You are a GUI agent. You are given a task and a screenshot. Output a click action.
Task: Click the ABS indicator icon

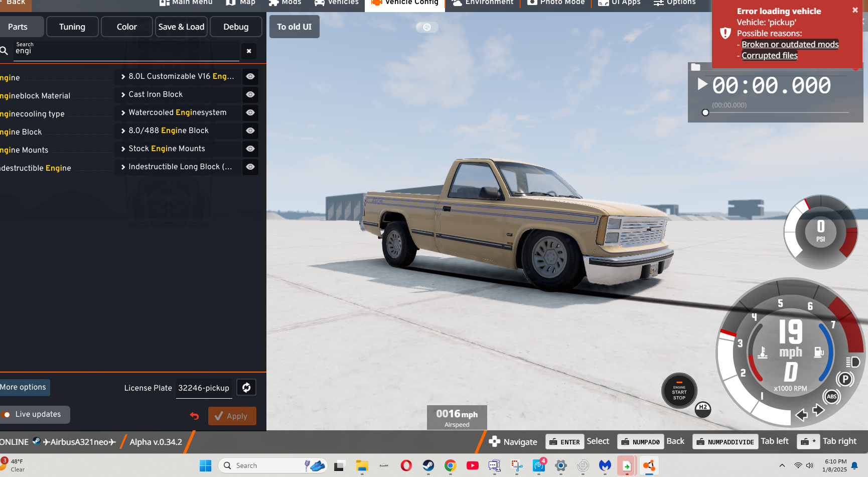[x=831, y=397]
